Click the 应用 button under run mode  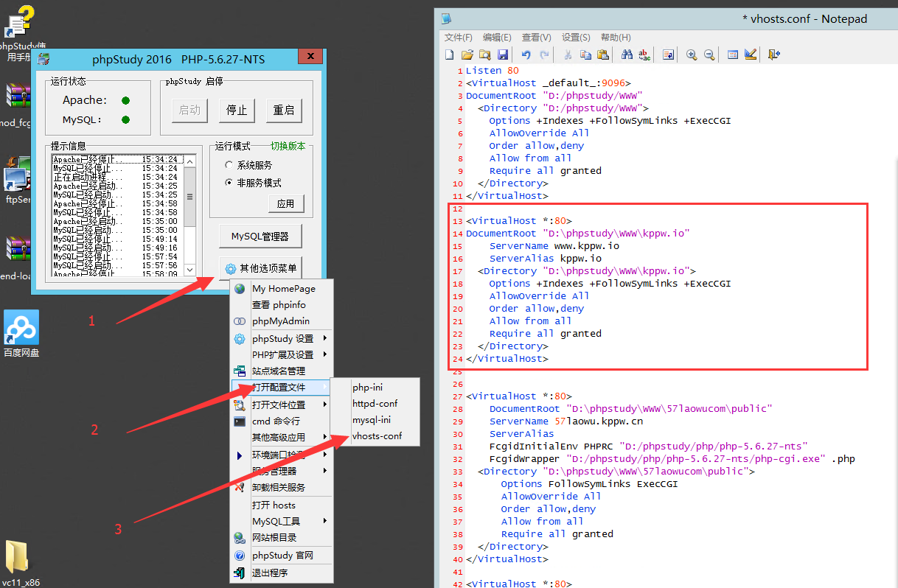(x=285, y=203)
